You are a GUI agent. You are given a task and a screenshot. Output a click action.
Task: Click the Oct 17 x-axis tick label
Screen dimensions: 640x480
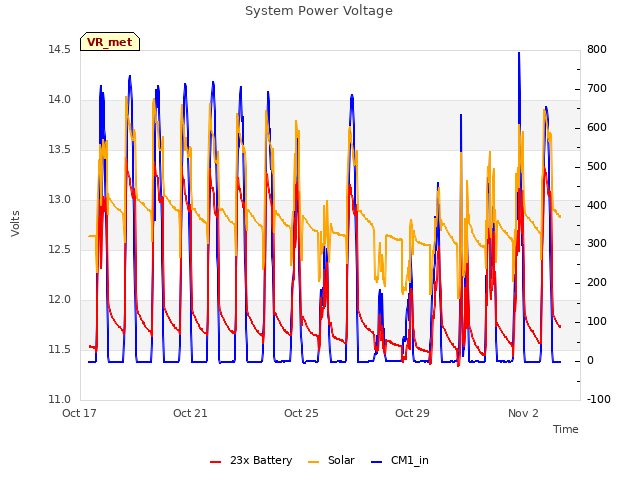click(79, 413)
